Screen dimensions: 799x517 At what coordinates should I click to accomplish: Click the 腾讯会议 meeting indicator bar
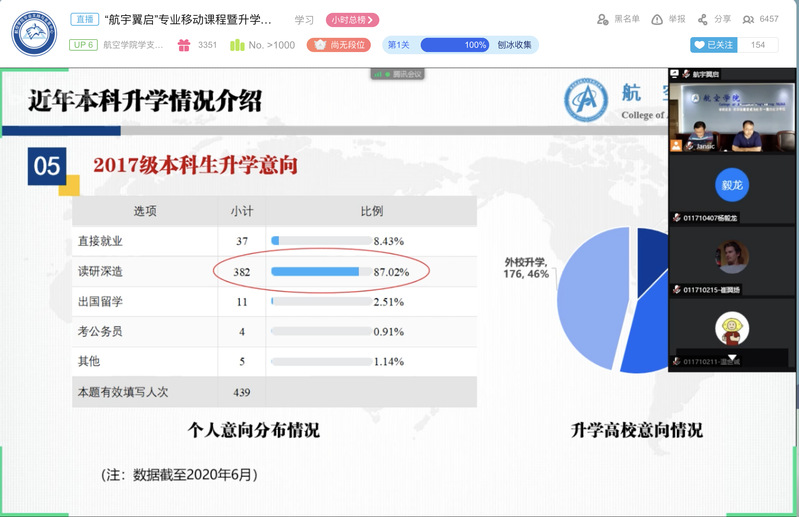tap(399, 74)
